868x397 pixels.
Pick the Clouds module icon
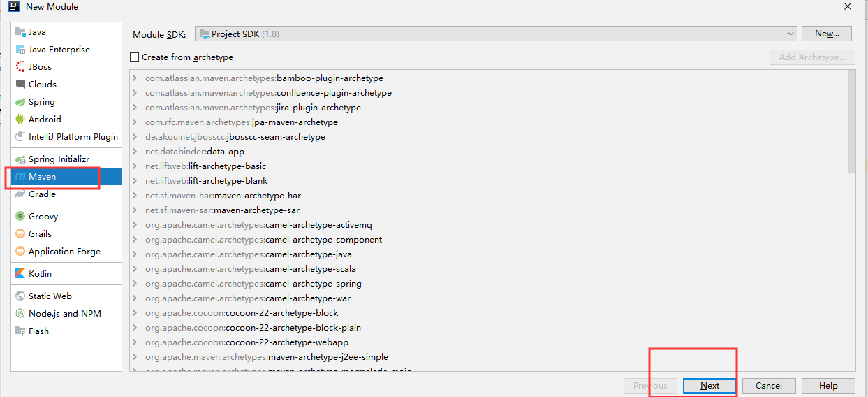[x=20, y=85]
